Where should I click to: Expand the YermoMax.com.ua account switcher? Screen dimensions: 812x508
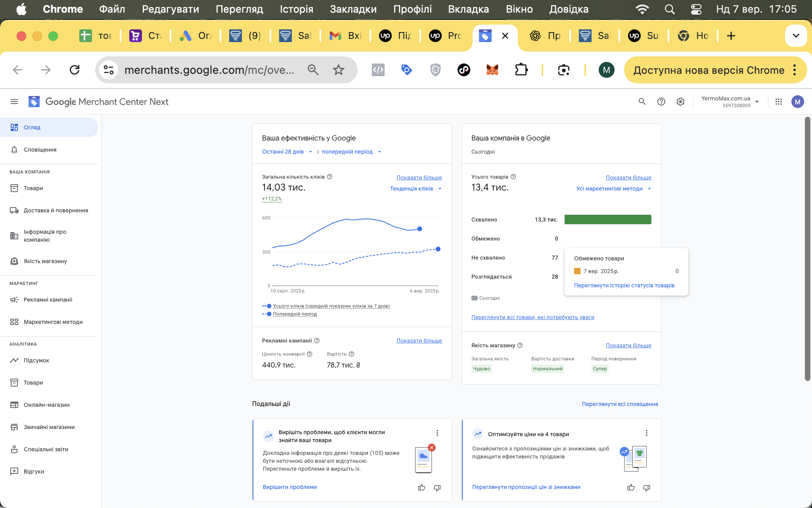click(730, 102)
